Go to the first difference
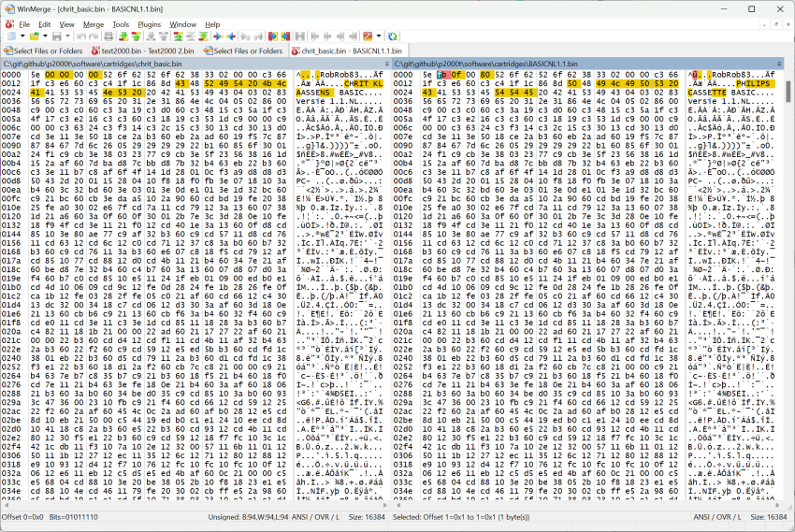The image size is (795, 532). (x=178, y=36)
